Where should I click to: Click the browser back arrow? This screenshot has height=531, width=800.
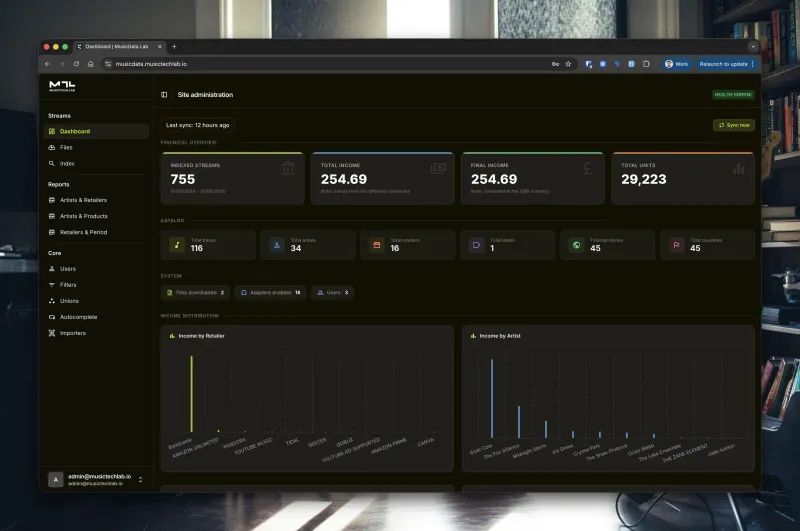point(47,64)
